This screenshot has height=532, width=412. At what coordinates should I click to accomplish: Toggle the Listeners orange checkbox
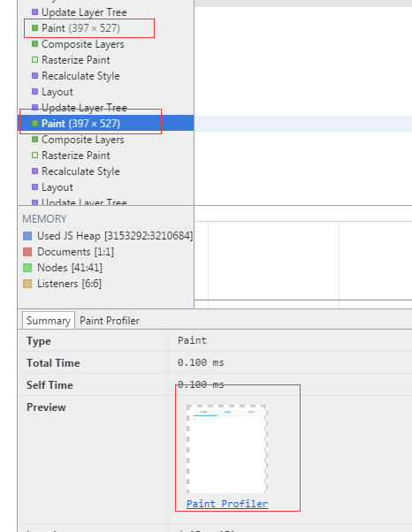[x=27, y=284]
